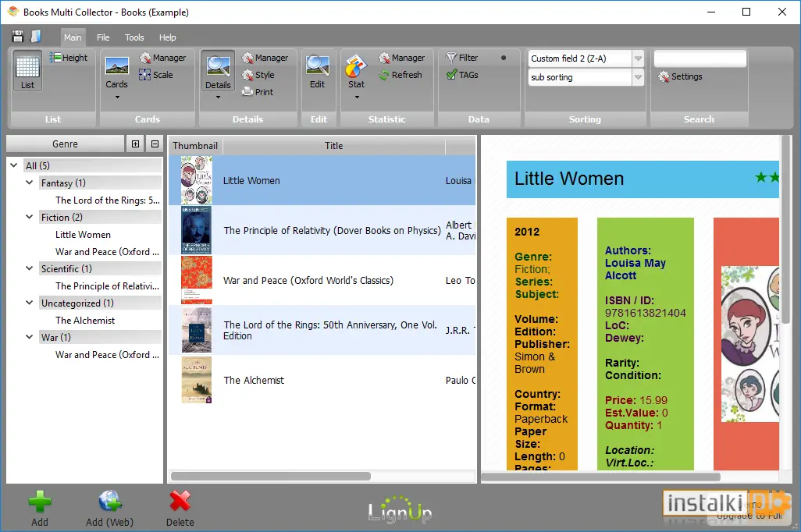Screen dimensions: 801x532
Task: Click the book icon beside save
Action: click(x=36, y=36)
